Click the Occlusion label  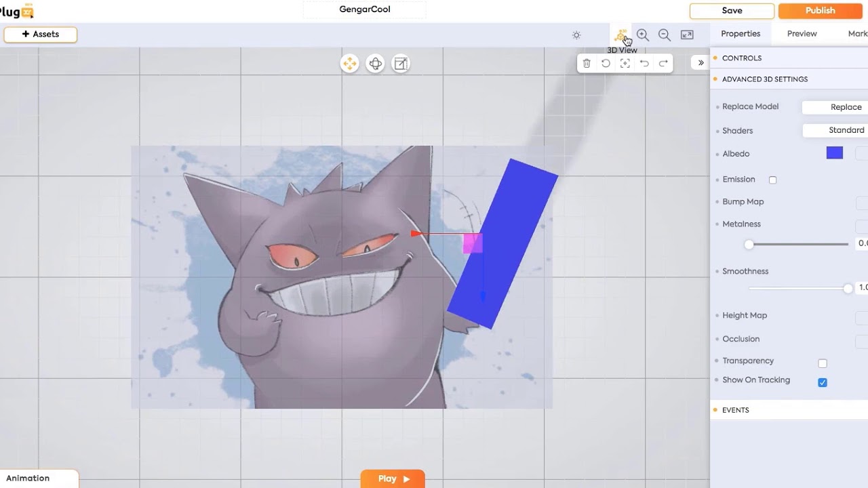tap(741, 339)
